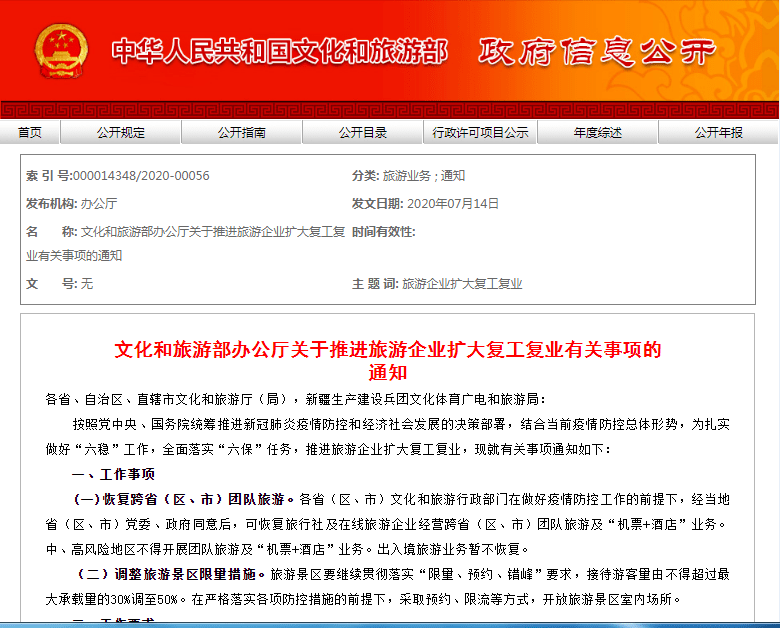Select the 年度综述 navigation item
The width and height of the screenshot is (780, 628).
point(597,132)
